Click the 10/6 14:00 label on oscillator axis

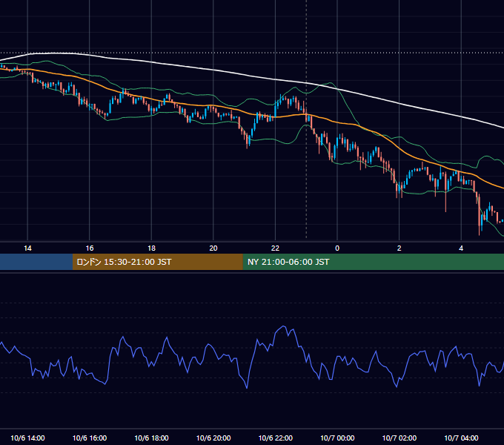[x=27, y=438]
